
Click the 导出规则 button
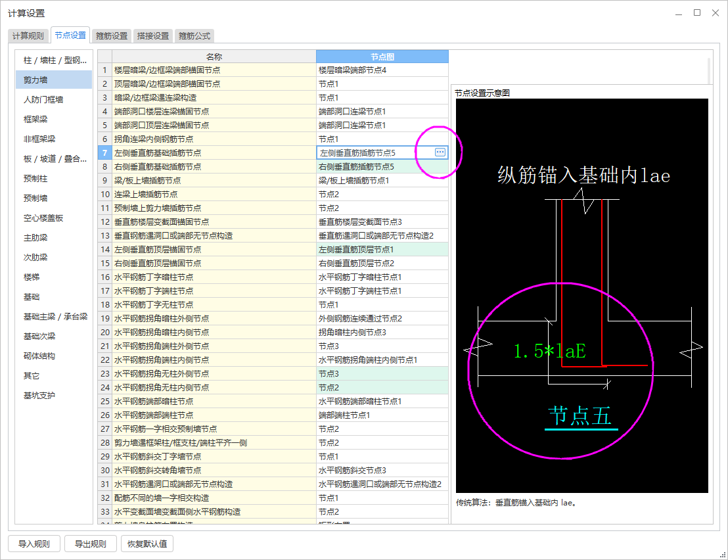(x=91, y=544)
